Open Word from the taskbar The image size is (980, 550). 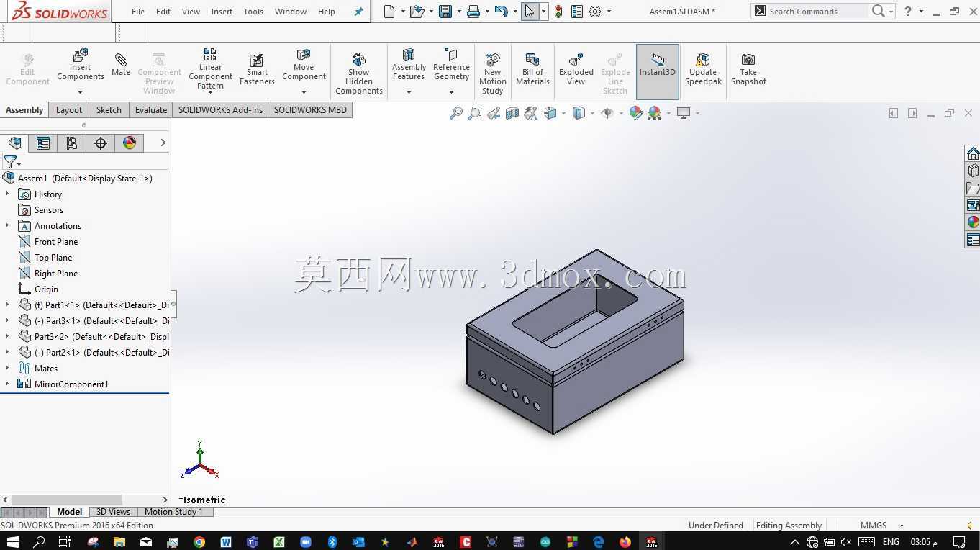226,542
